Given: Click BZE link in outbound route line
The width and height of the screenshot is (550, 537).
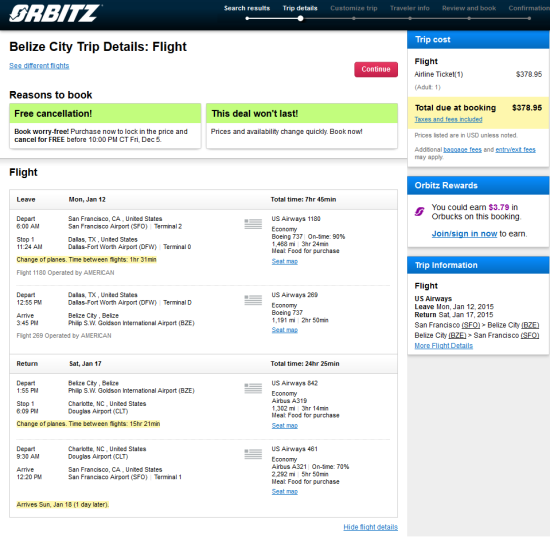Looking at the screenshot, I should click(530, 325).
